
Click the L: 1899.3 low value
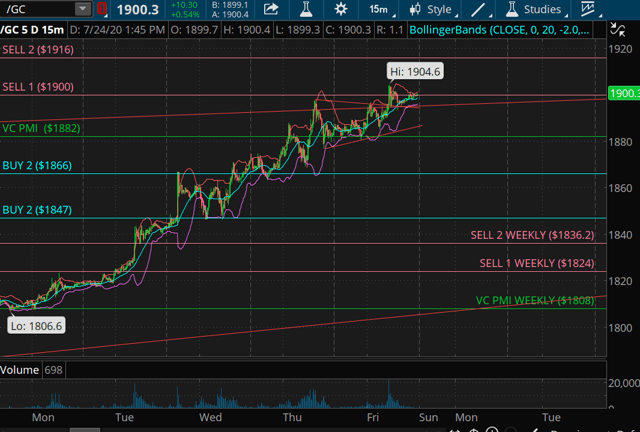point(297,30)
